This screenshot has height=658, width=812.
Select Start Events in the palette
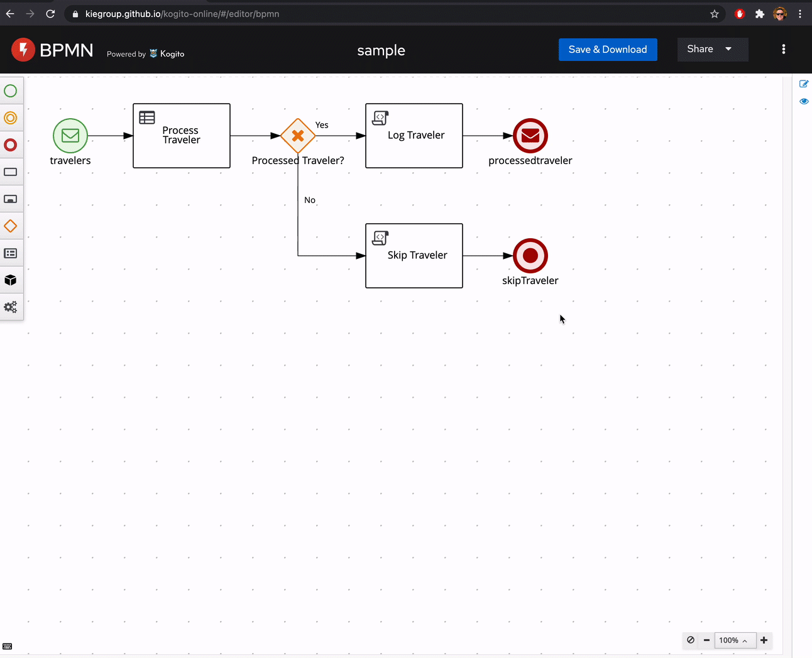11,91
